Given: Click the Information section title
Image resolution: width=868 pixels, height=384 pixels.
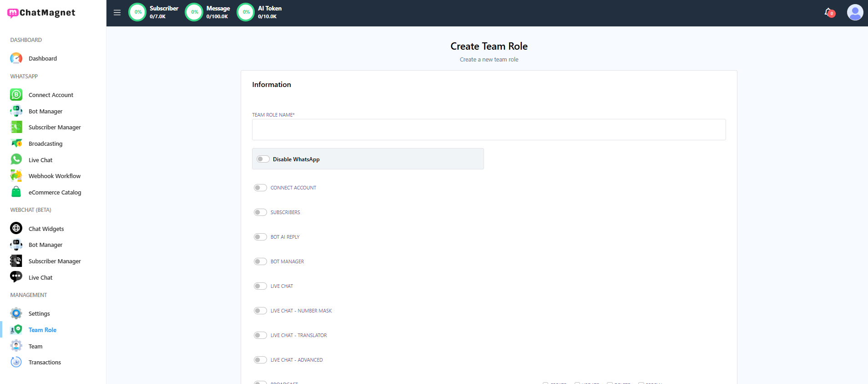Looking at the screenshot, I should [x=272, y=84].
